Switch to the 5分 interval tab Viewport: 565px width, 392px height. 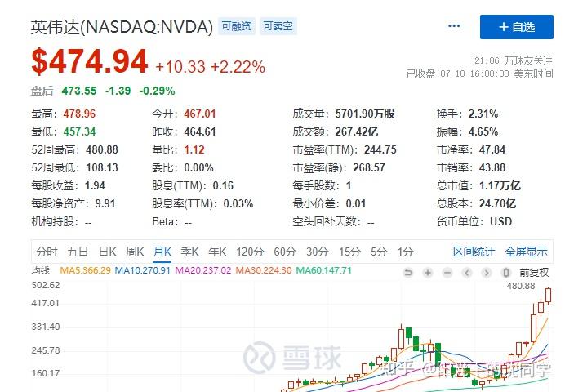(379, 252)
